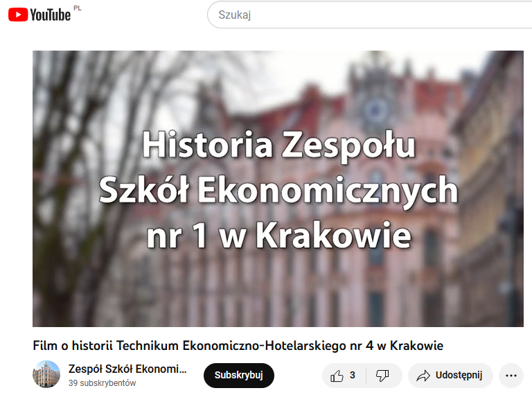
Task: Click the video player to play or pause
Action: coord(278,188)
